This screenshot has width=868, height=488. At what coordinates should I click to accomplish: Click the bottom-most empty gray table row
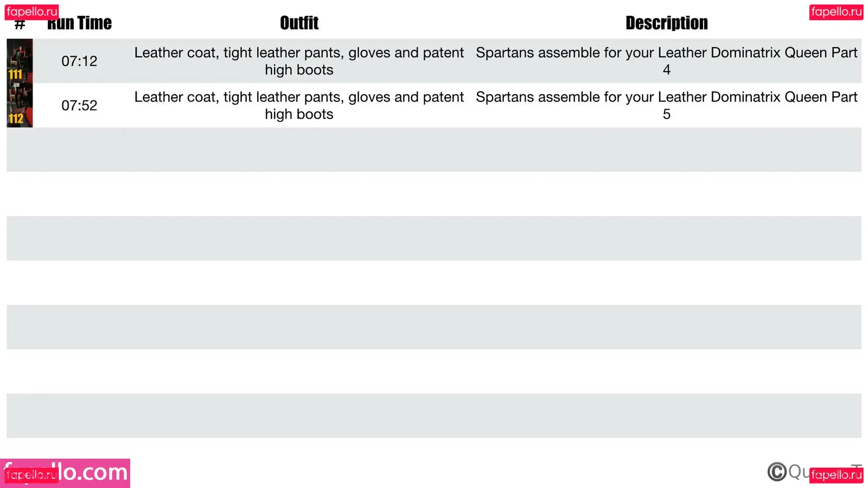click(434, 415)
